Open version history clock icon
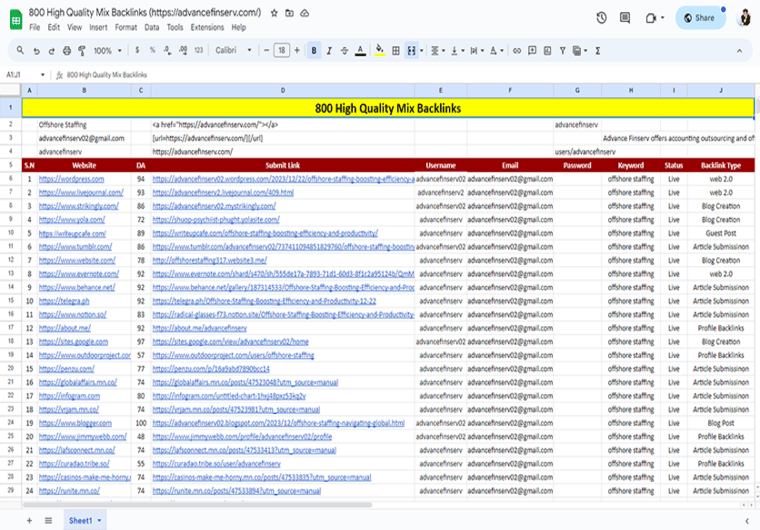 601,18
